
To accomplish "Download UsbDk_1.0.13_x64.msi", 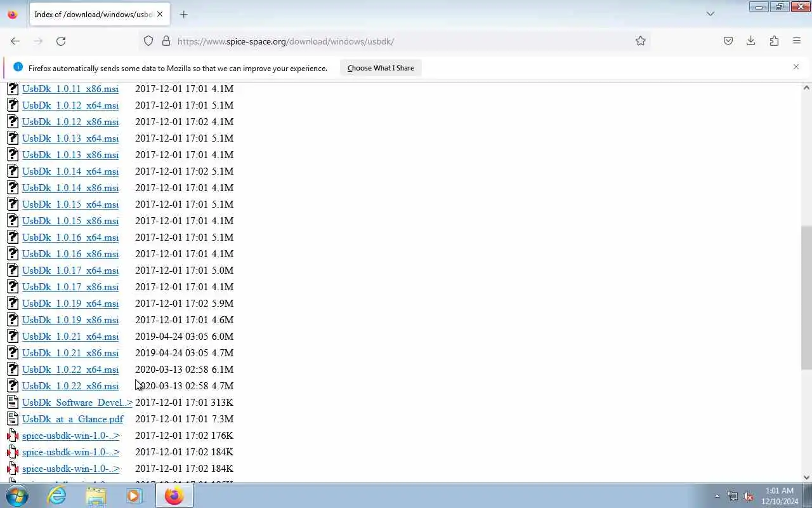I will [70, 138].
